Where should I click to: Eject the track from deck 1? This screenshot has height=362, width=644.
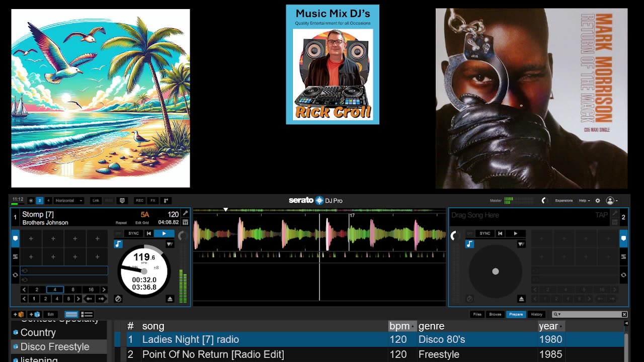click(170, 299)
